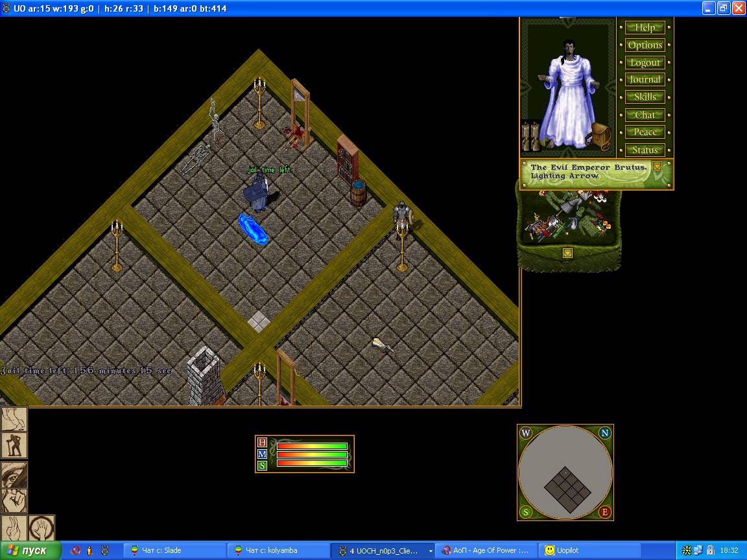Collapse the backpack container with the arrow
747x560 pixels.
coord(567,253)
